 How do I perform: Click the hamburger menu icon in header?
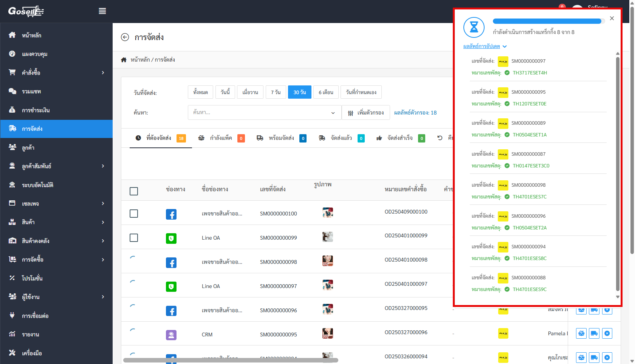pos(102,11)
